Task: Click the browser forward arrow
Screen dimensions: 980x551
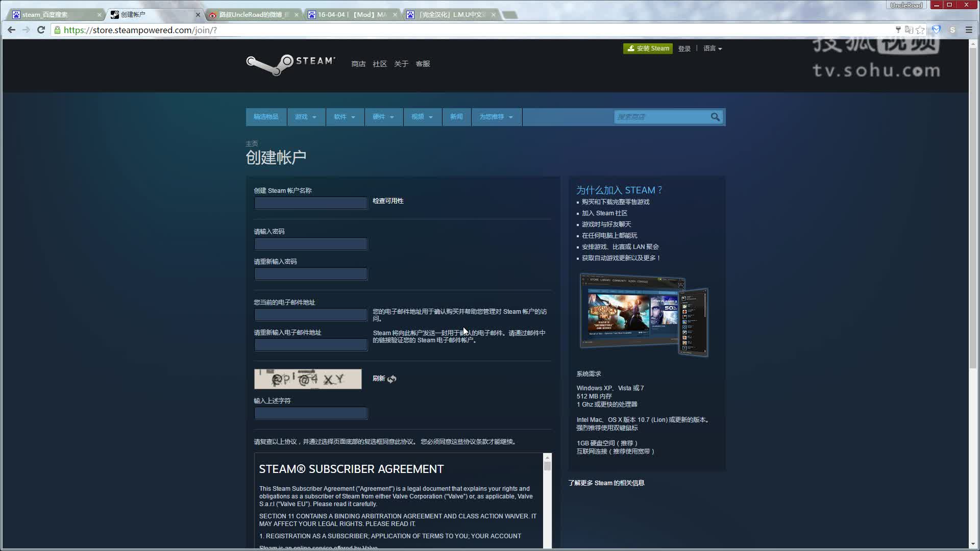Action: tap(26, 30)
